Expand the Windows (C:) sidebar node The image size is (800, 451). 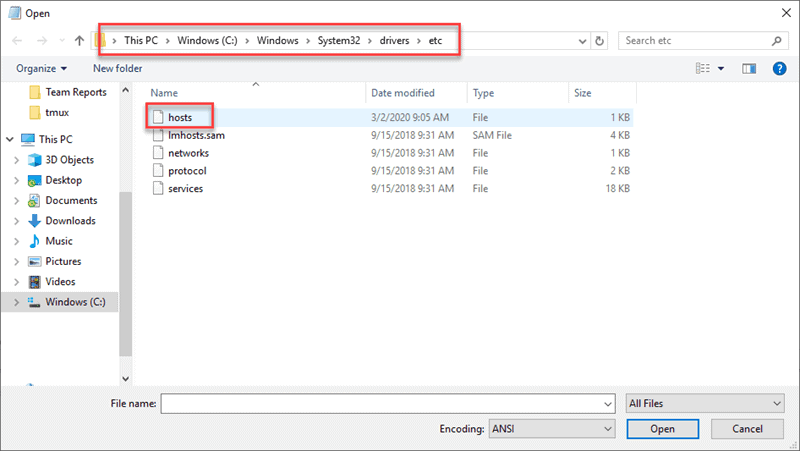pos(16,303)
